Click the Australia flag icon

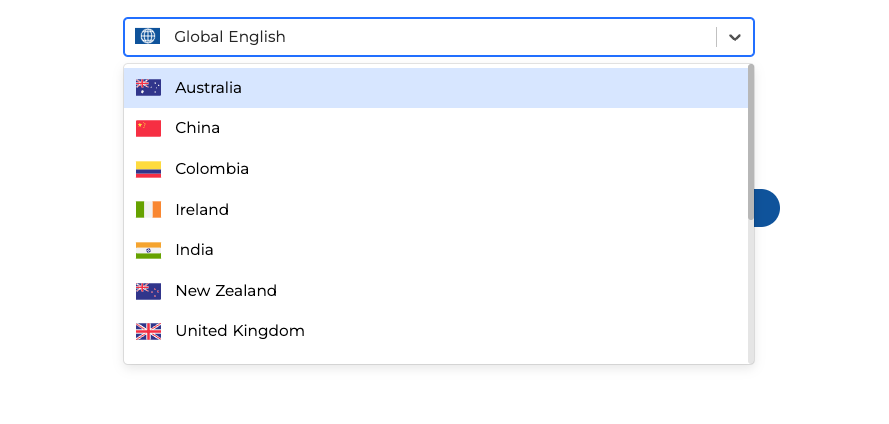click(148, 88)
